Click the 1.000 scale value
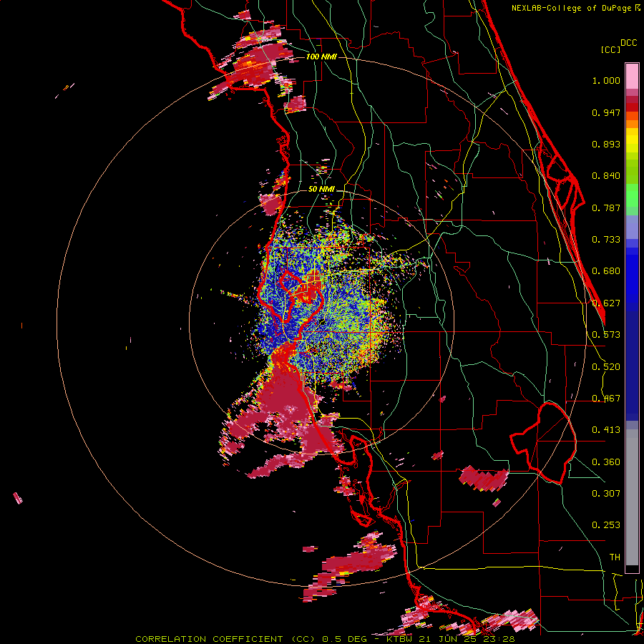The width and height of the screenshot is (644, 644). coord(606,80)
